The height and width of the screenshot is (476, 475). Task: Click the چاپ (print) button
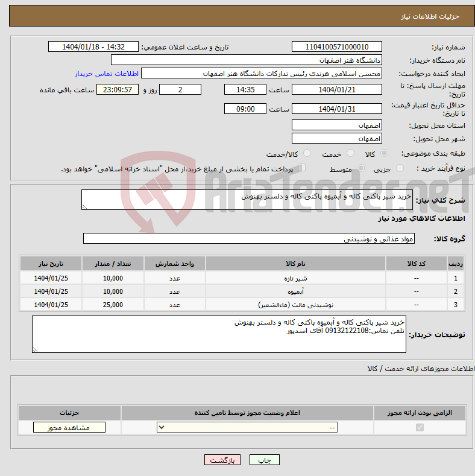(x=264, y=460)
